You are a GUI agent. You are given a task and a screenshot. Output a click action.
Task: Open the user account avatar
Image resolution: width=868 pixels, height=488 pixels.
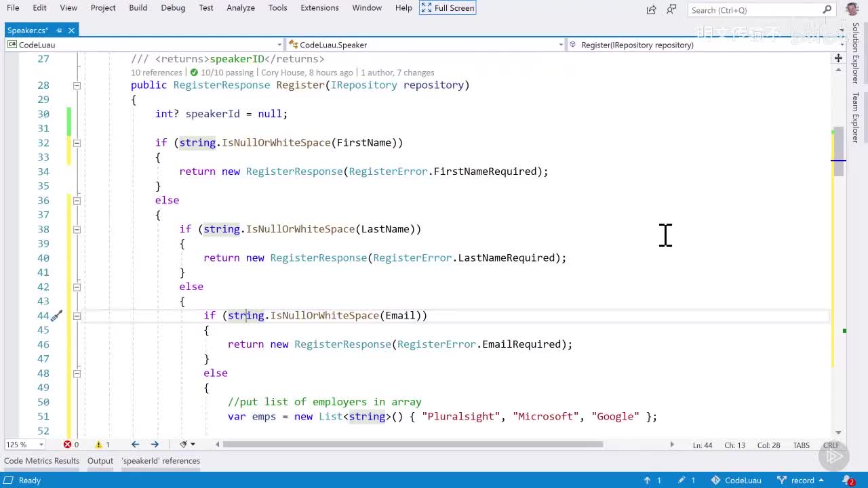(x=852, y=9)
